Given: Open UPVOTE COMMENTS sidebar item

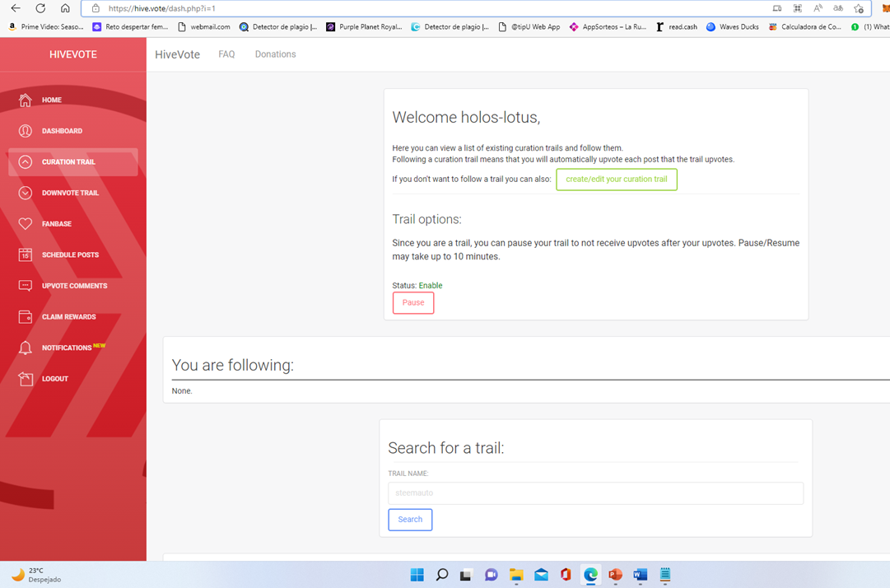Looking at the screenshot, I should click(x=73, y=286).
